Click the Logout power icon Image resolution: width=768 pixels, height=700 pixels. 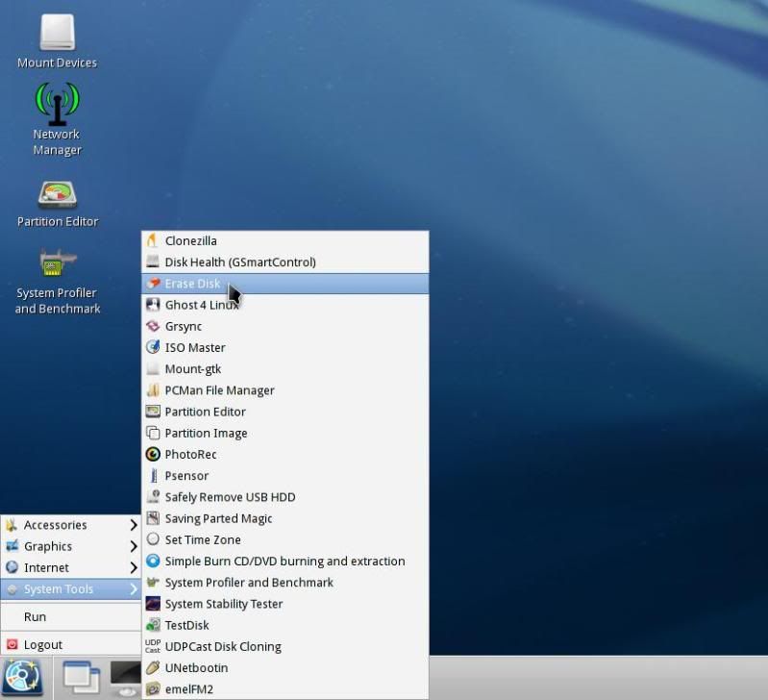pos(12,644)
